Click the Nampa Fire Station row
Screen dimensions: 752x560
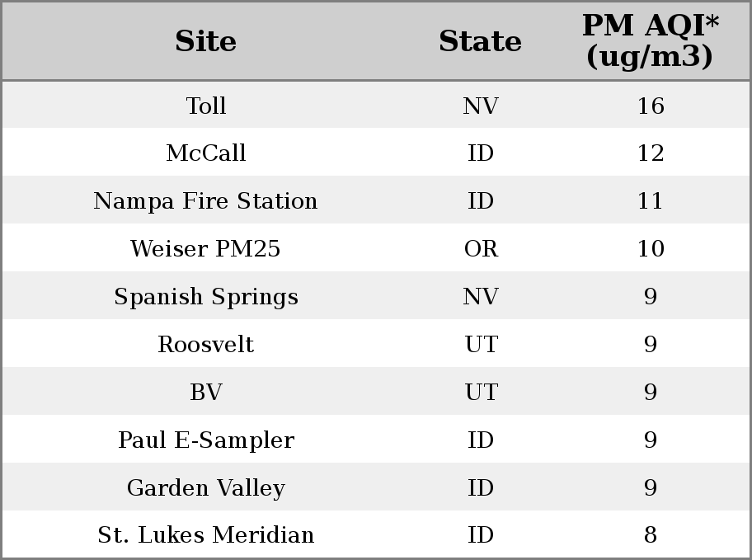point(376,200)
